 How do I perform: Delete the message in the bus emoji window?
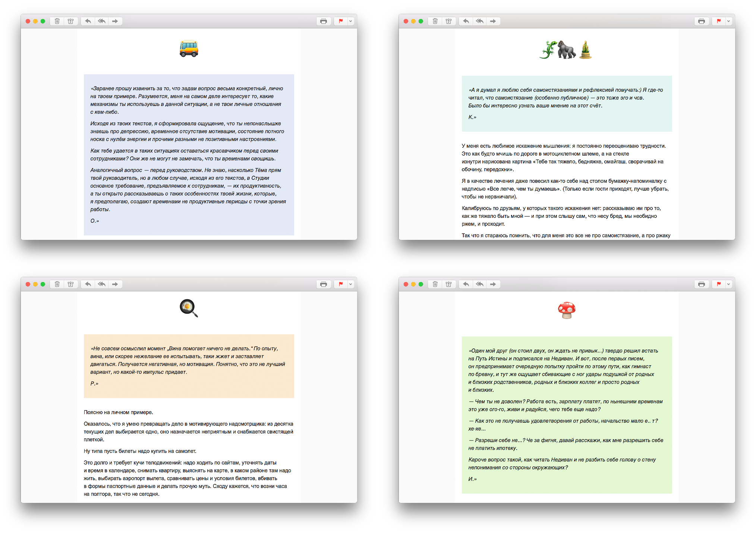pos(57,21)
